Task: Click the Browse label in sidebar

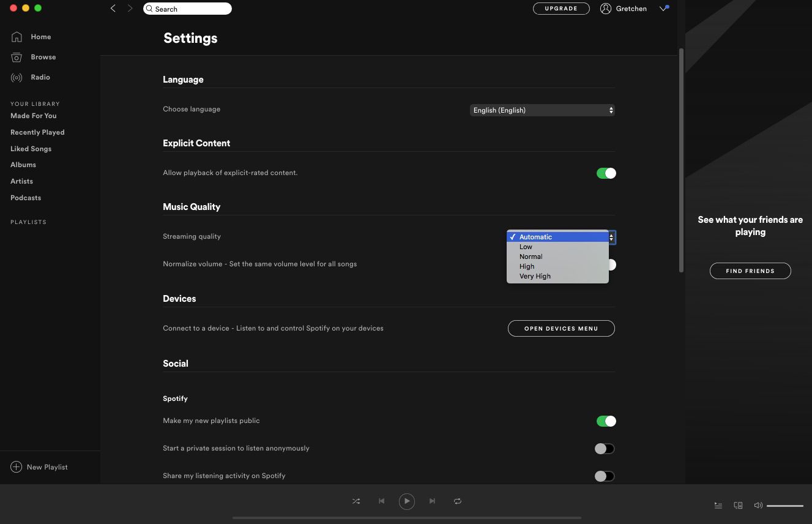Action: [x=43, y=57]
